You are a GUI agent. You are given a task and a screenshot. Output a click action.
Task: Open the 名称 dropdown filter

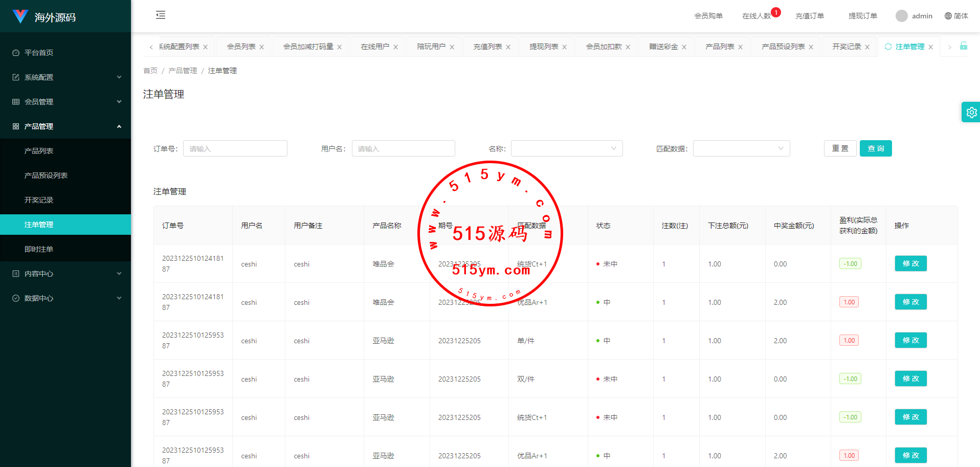566,148
